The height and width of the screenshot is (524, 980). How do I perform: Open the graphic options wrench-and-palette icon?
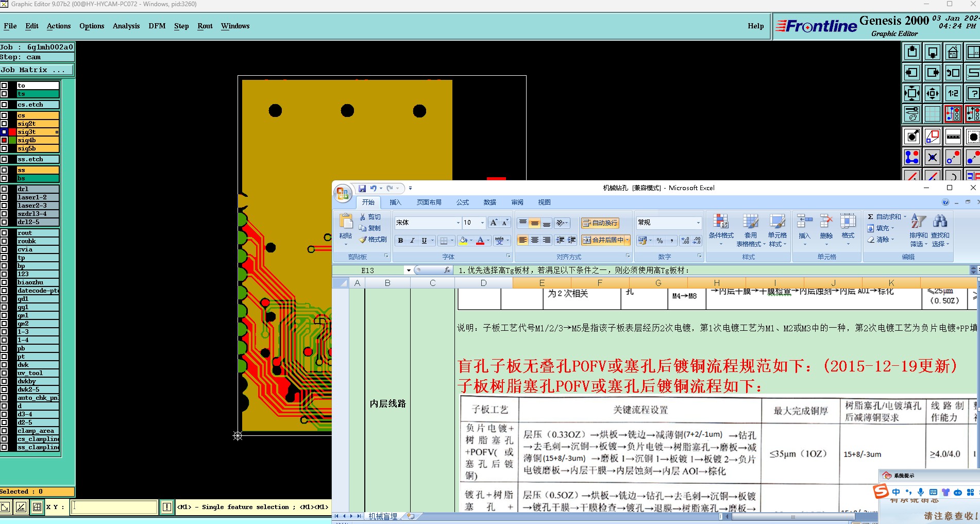[912, 113]
